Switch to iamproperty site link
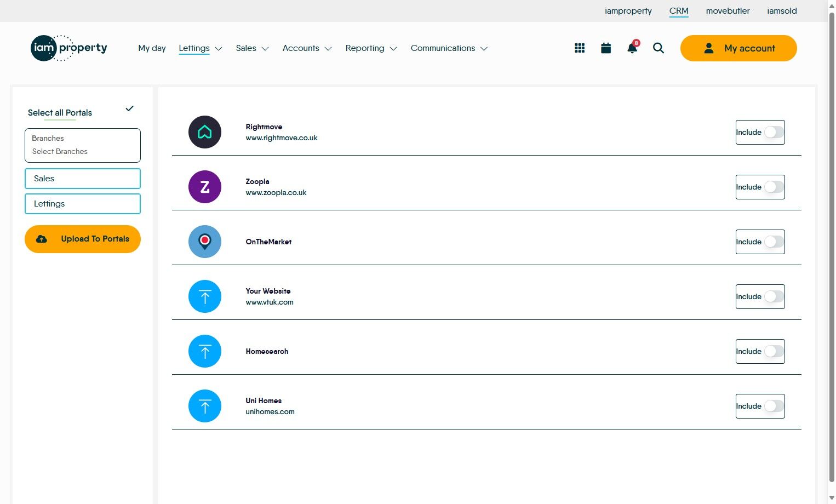The image size is (836, 504). pyautogui.click(x=628, y=11)
